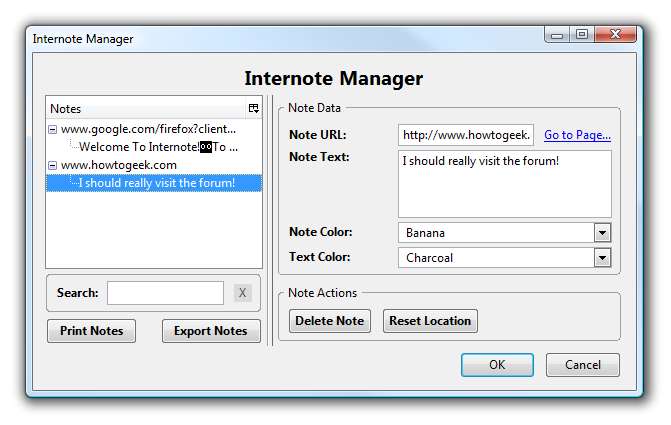
Task: Click the Notes column picker icon
Action: pos(254,108)
